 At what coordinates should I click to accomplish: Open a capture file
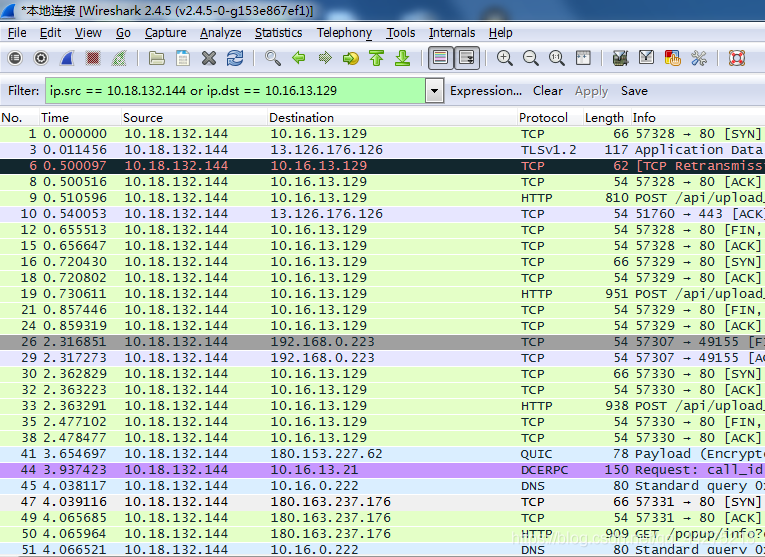coord(157,59)
